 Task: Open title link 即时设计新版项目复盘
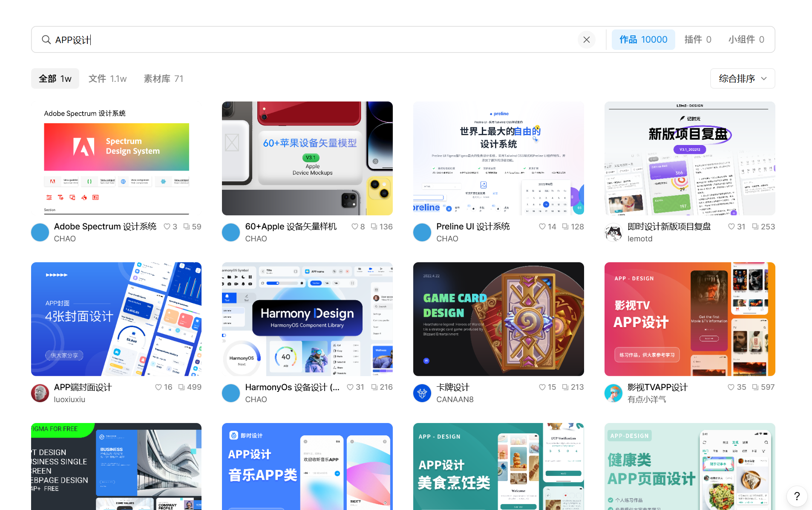(669, 226)
